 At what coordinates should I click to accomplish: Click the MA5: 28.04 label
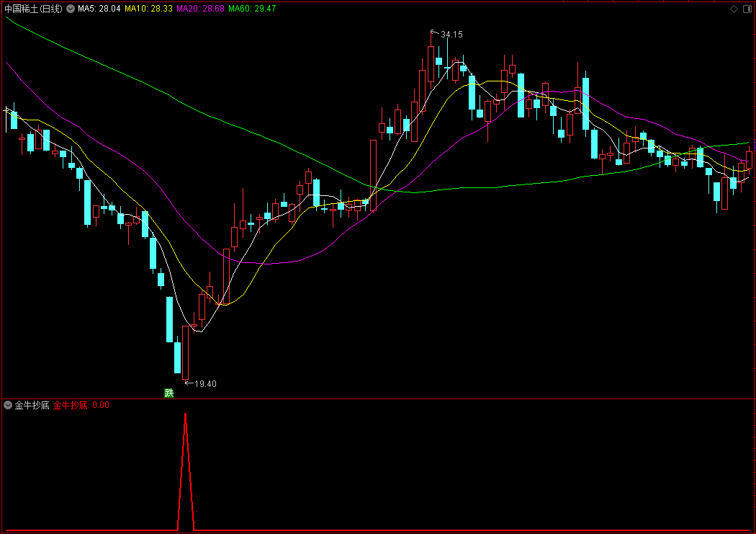pyautogui.click(x=99, y=9)
